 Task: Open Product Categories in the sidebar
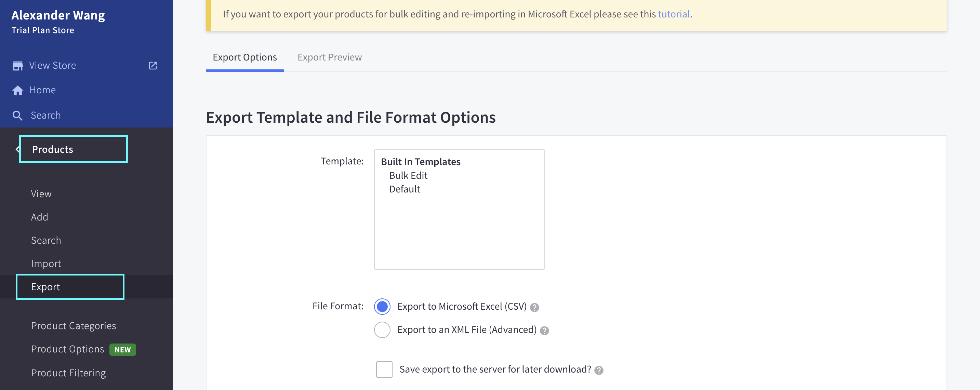click(x=74, y=326)
